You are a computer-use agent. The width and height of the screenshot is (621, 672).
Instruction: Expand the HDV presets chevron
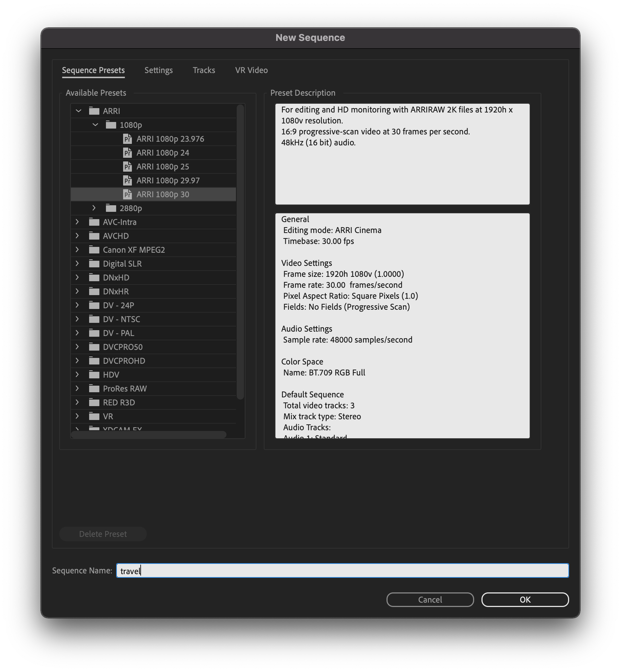tap(77, 374)
